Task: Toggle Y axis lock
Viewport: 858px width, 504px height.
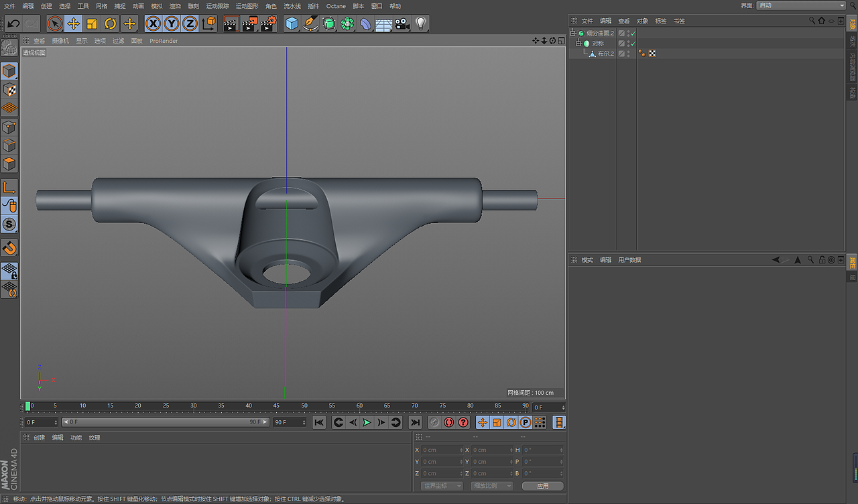Action: point(172,24)
